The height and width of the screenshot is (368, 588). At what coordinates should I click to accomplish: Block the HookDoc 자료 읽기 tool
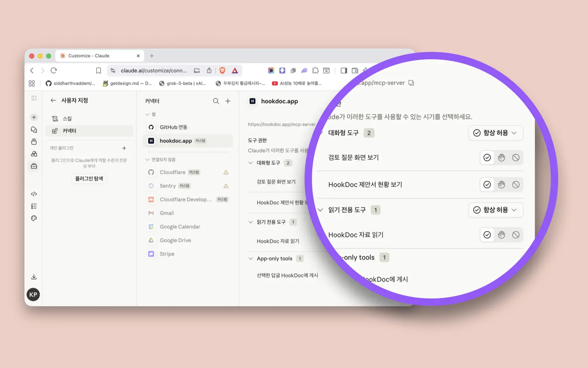tap(516, 235)
